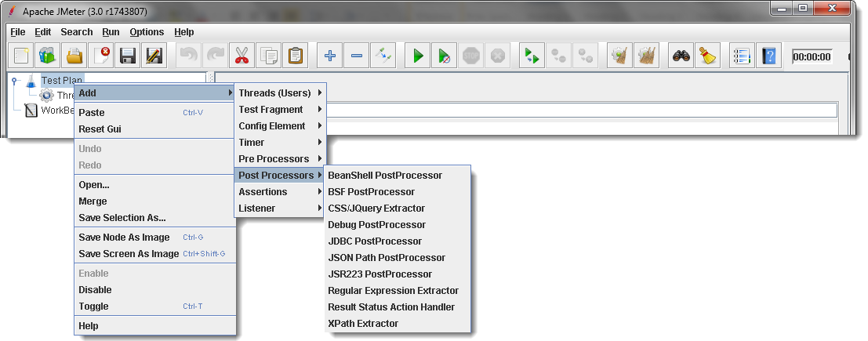Click the Redo arrow toolbar icon
The height and width of the screenshot is (341, 868).
pos(215,56)
